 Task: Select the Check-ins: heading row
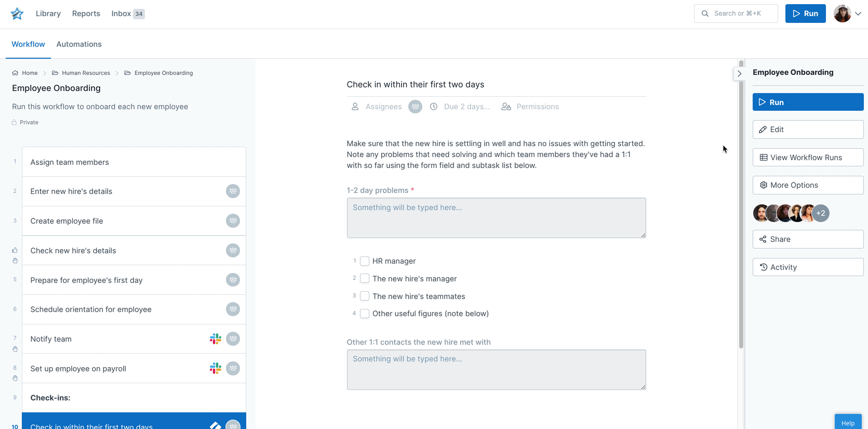pyautogui.click(x=133, y=398)
